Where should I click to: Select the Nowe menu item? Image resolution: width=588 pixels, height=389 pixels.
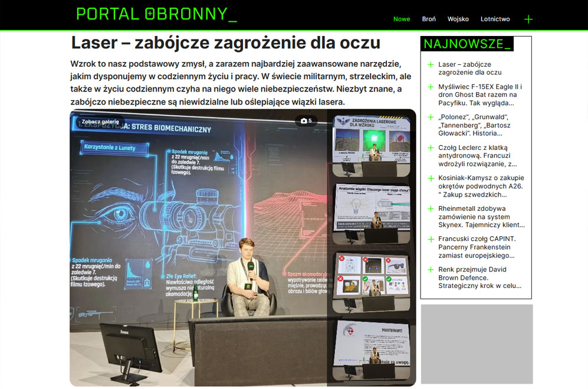[402, 19]
